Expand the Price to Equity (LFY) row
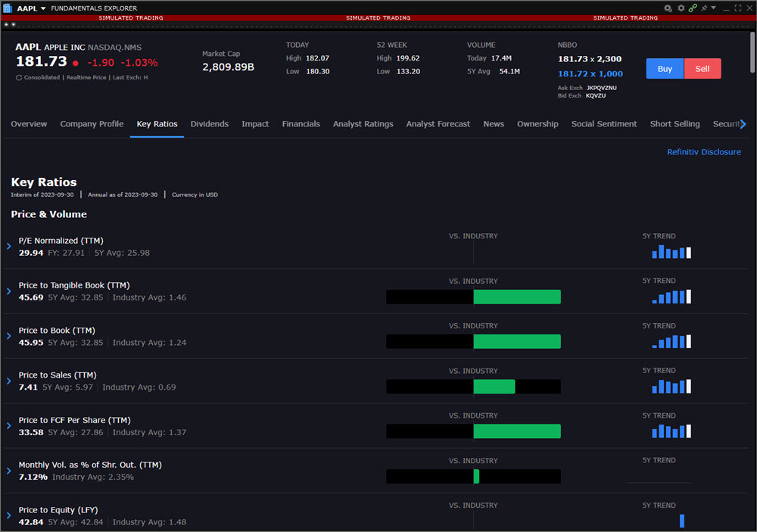Image resolution: width=757 pixels, height=532 pixels. pos(8,515)
